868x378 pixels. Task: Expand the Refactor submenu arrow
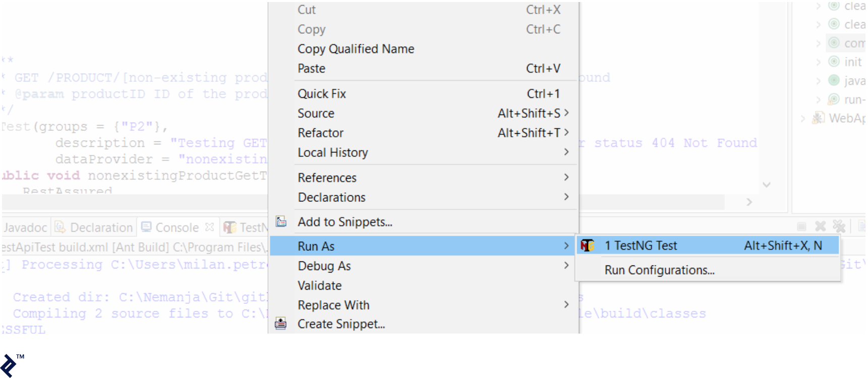click(566, 133)
